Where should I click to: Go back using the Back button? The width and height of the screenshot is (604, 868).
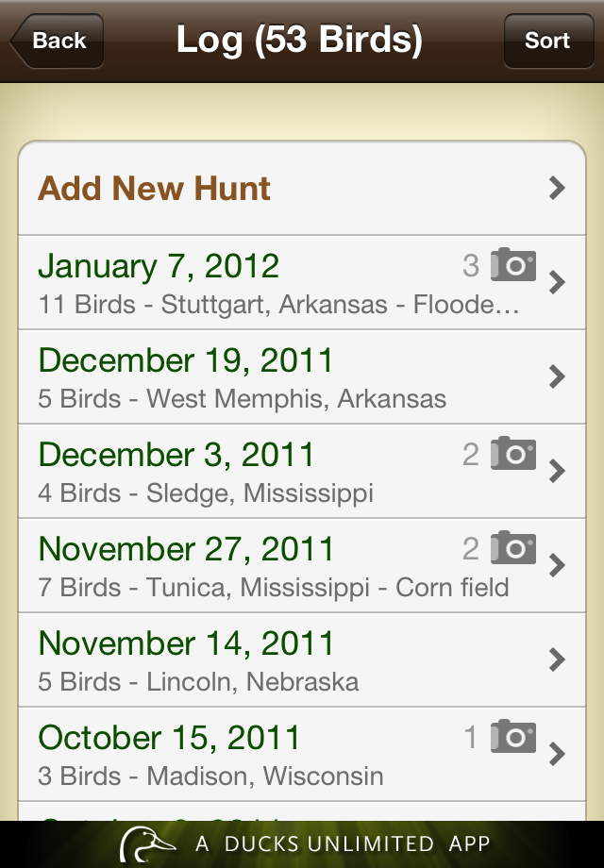click(x=57, y=41)
